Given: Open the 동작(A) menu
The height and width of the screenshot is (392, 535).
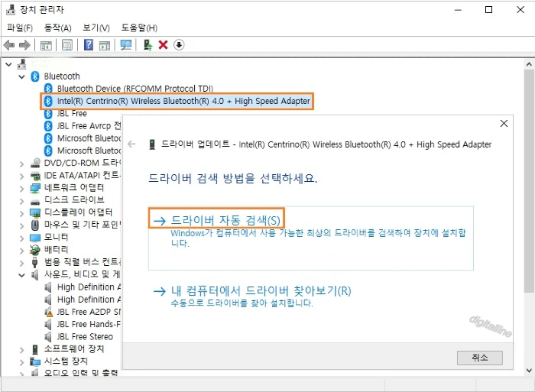Looking at the screenshot, I should click(57, 28).
